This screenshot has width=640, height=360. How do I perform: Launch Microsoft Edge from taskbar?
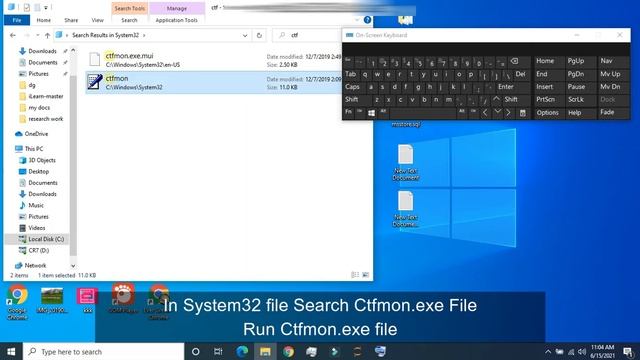coord(242,351)
